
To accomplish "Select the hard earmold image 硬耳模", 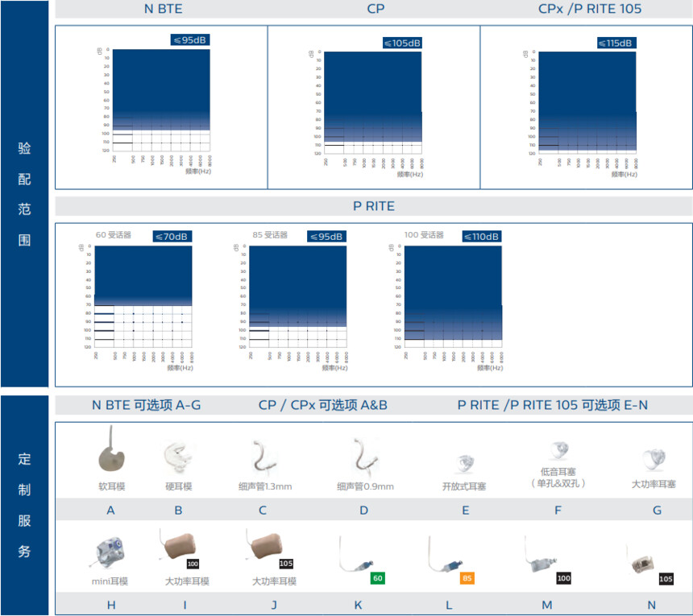I will coord(178,457).
